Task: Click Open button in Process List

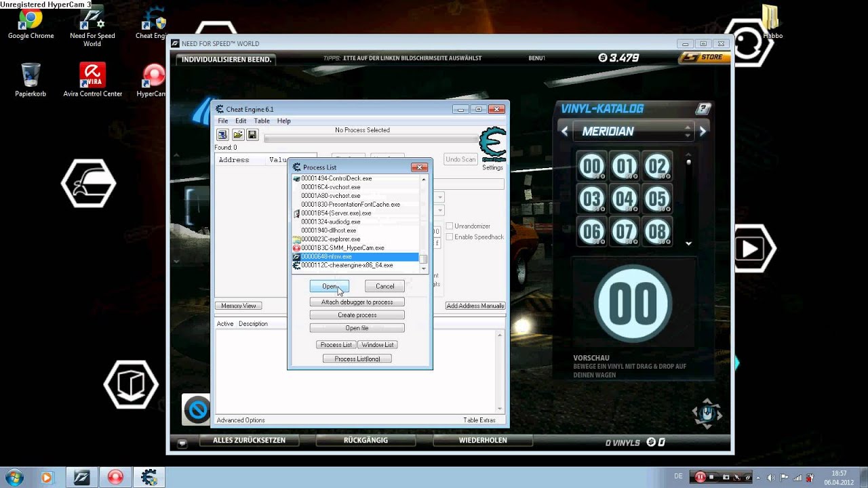Action: 330,286
